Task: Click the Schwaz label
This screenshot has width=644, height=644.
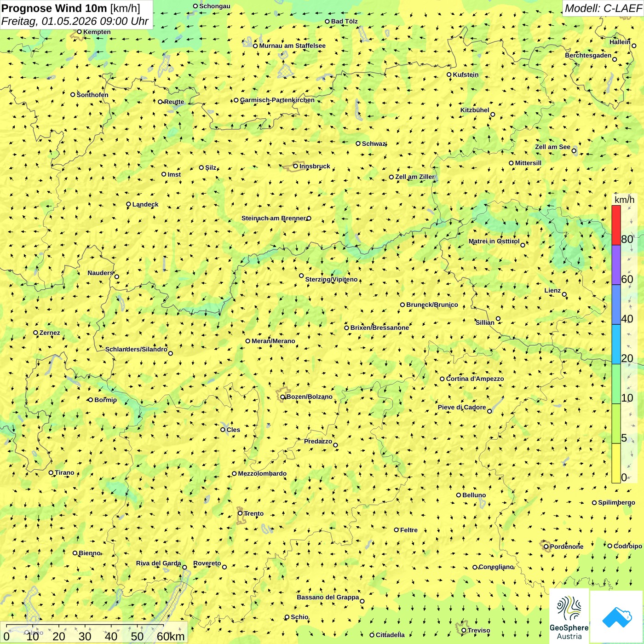Action: (374, 144)
